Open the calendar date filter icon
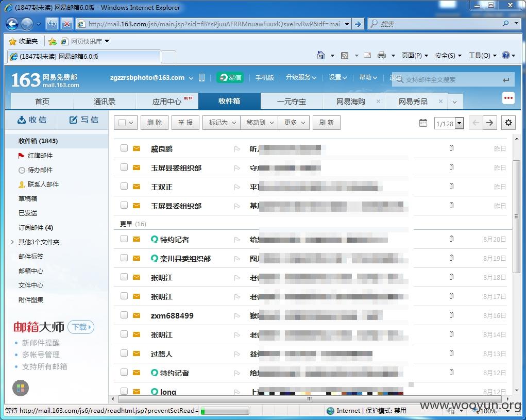 [423, 123]
